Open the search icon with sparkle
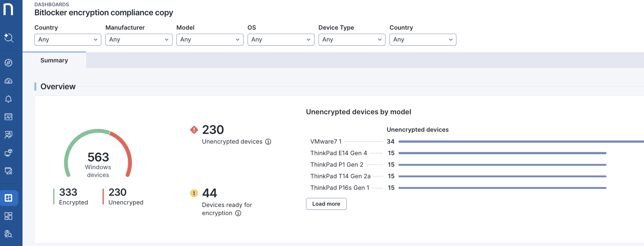 coord(8,38)
